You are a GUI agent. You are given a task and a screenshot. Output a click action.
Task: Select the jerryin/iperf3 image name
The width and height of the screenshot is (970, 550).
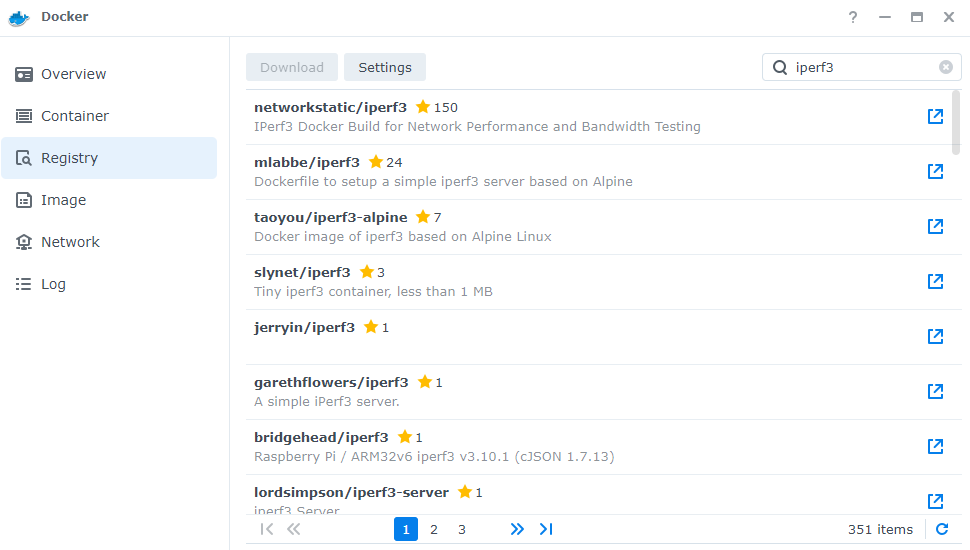[x=304, y=328]
